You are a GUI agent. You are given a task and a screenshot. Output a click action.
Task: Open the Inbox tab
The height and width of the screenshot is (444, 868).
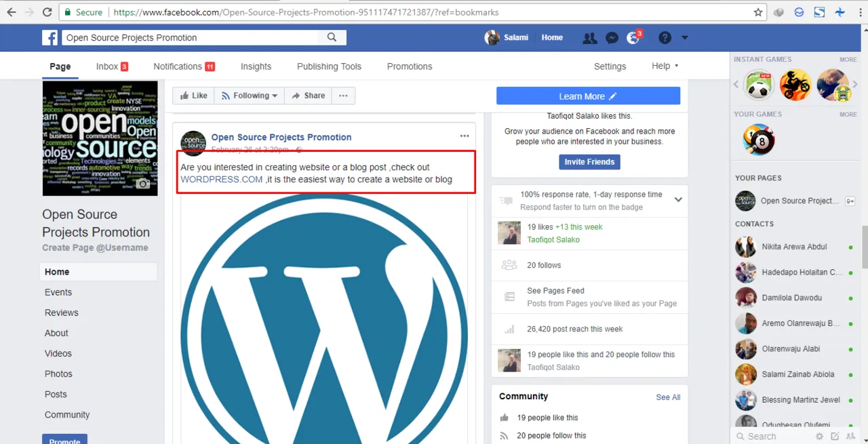coord(112,66)
